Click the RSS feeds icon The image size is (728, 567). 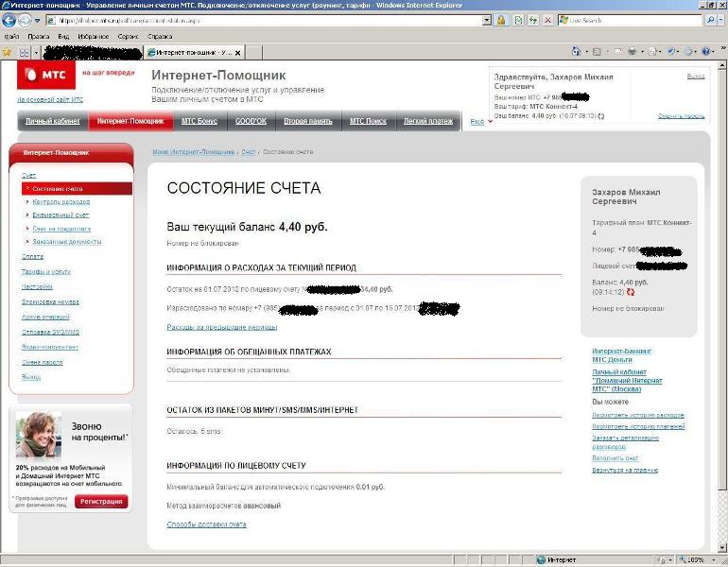(x=598, y=52)
